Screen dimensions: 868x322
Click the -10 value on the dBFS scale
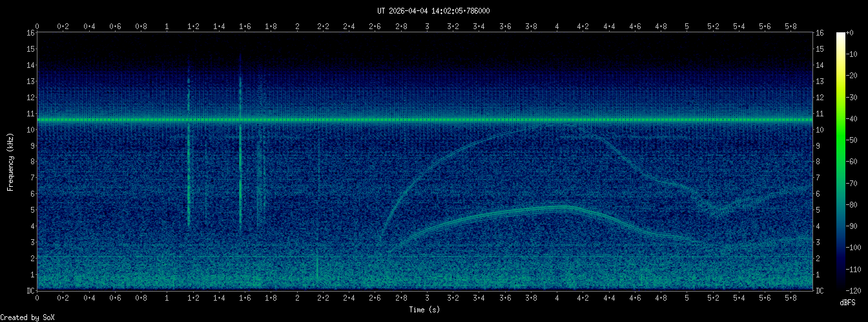855,56
